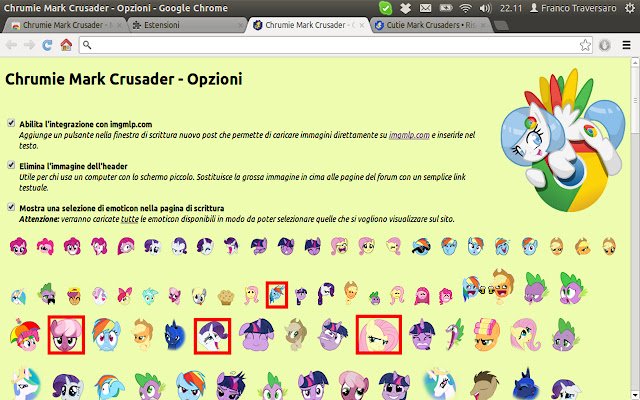Deselect the red-bordered crying Rarity emoticon
The width and height of the screenshot is (640, 400).
pyautogui.click(x=212, y=336)
